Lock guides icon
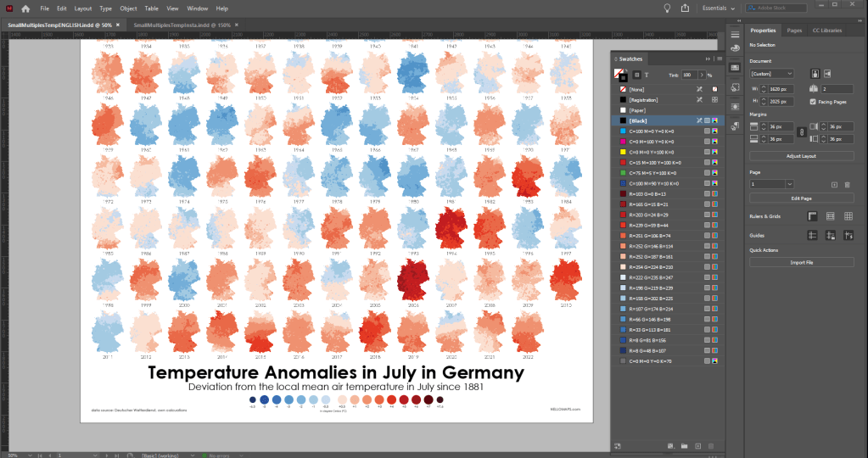Screen dimensions: 868x458 (x=831, y=236)
